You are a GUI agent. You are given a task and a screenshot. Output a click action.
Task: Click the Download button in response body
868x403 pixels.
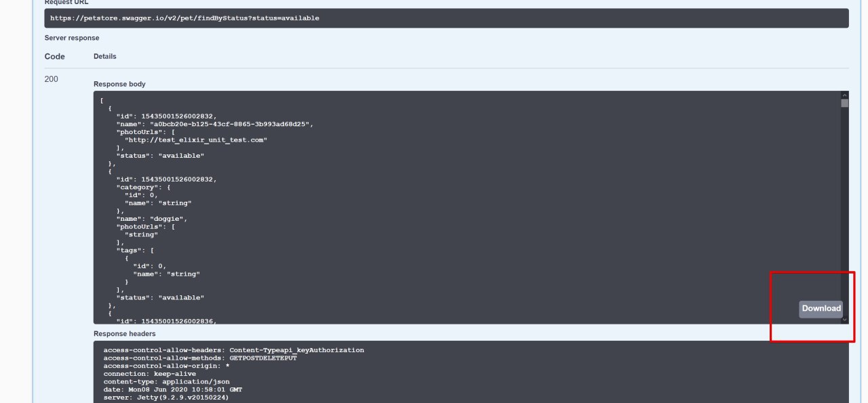coord(821,309)
